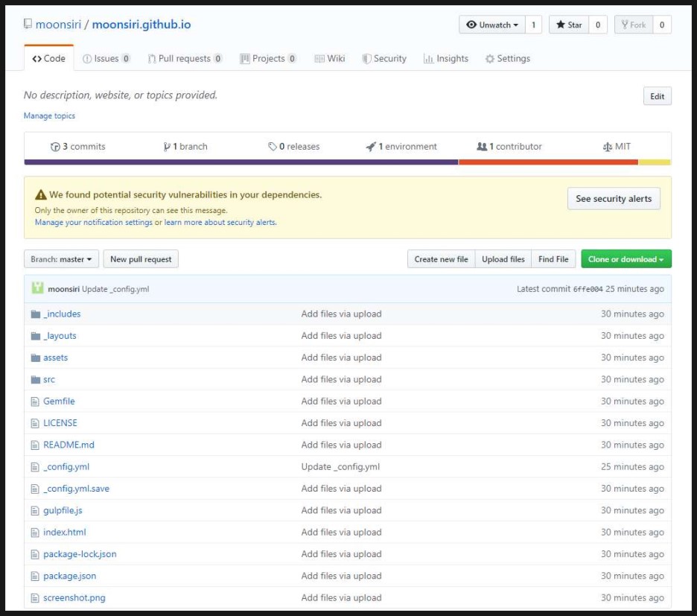Open the 0 releases link
The width and height of the screenshot is (697, 616).
coord(294,147)
